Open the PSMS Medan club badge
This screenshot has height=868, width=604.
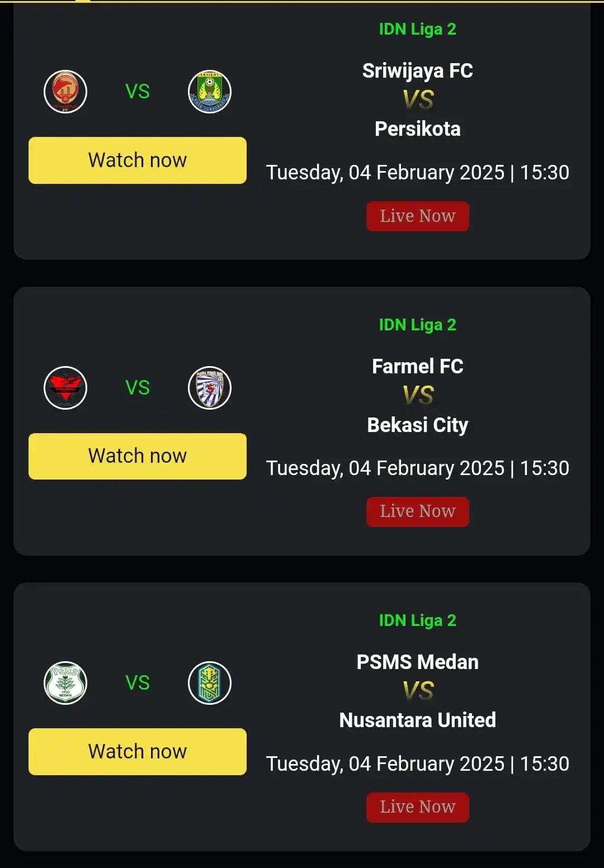[65, 683]
